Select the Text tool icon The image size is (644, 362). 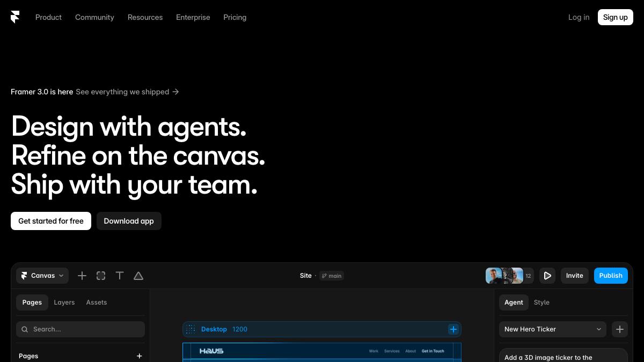[120, 276]
